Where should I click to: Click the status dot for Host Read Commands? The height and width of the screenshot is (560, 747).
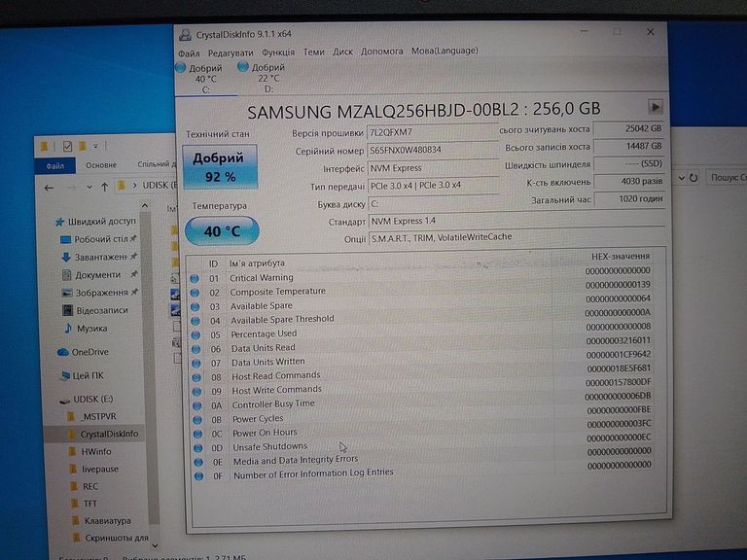[196, 377]
